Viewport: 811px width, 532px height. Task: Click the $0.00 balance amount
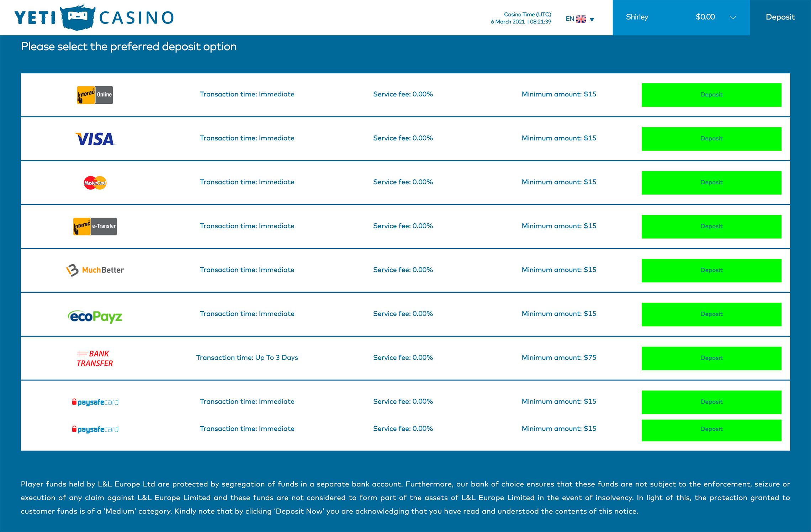point(705,17)
